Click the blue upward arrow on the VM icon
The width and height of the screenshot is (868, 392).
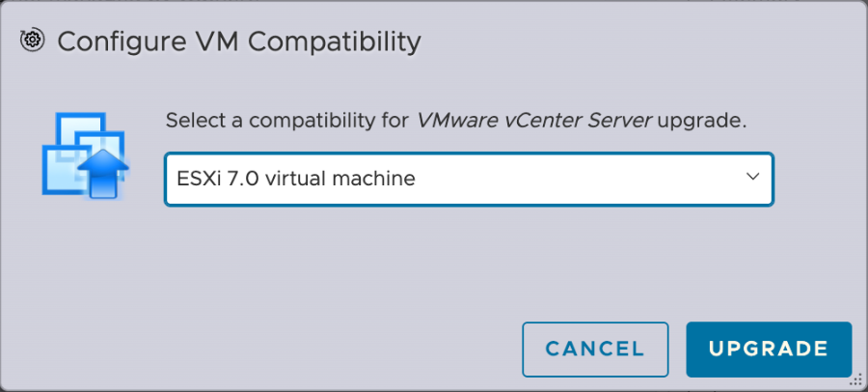(x=103, y=174)
